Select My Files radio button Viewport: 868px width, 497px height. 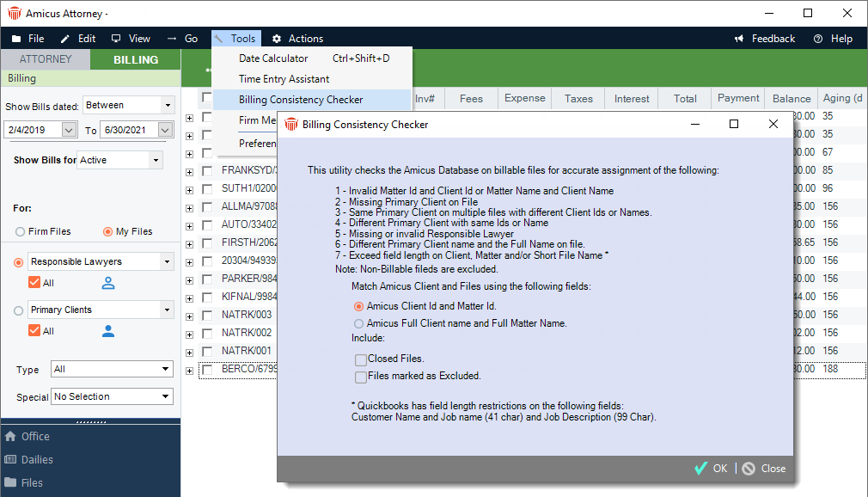click(108, 231)
